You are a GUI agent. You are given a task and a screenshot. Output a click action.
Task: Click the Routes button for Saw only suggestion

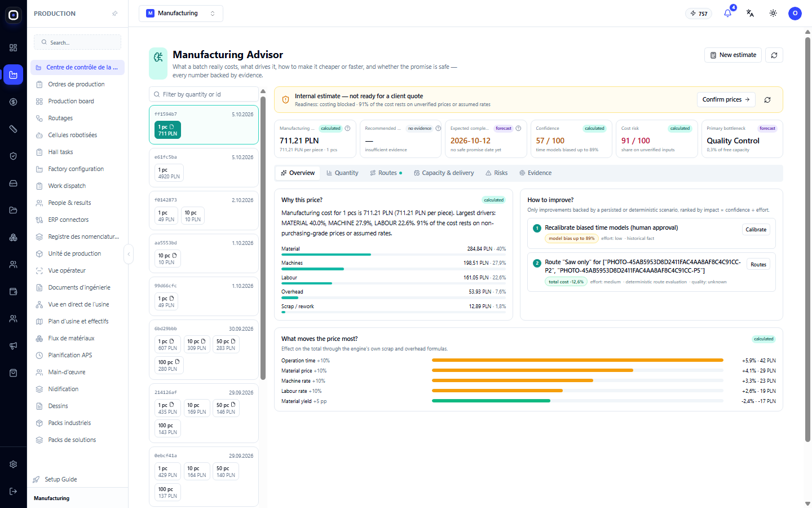758,264
